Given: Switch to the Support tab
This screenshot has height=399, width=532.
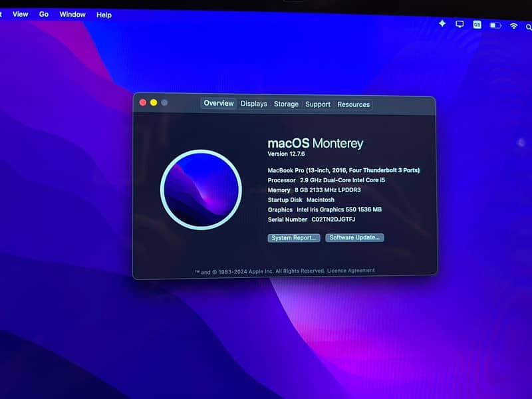Looking at the screenshot, I should pyautogui.click(x=318, y=104).
